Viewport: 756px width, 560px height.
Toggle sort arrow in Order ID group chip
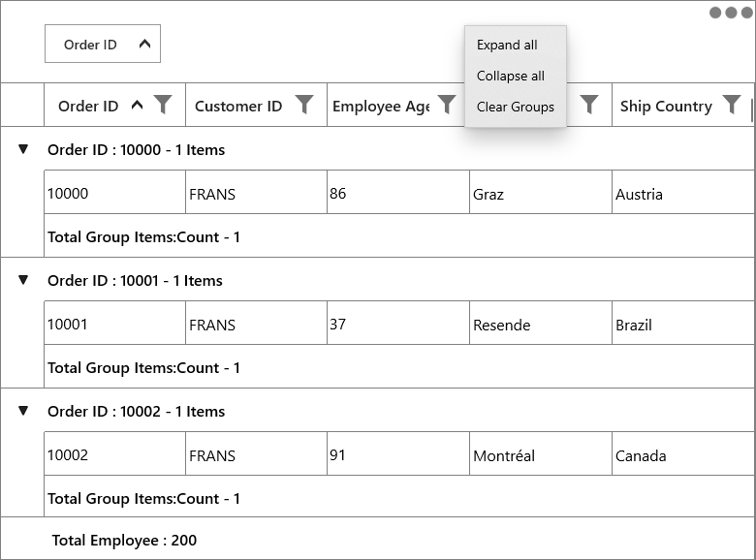(144, 44)
